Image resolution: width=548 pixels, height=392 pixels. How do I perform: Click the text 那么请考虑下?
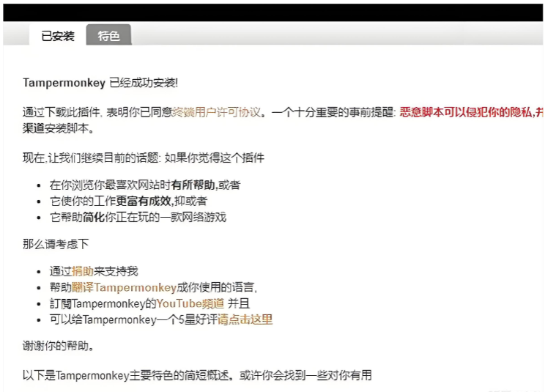pos(56,244)
